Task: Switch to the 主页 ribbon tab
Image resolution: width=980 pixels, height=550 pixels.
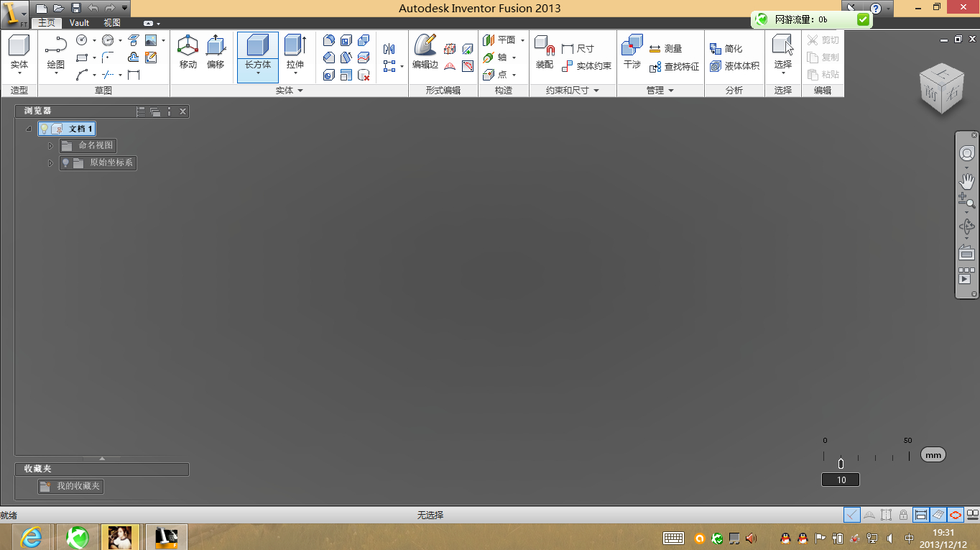Action: (x=47, y=23)
